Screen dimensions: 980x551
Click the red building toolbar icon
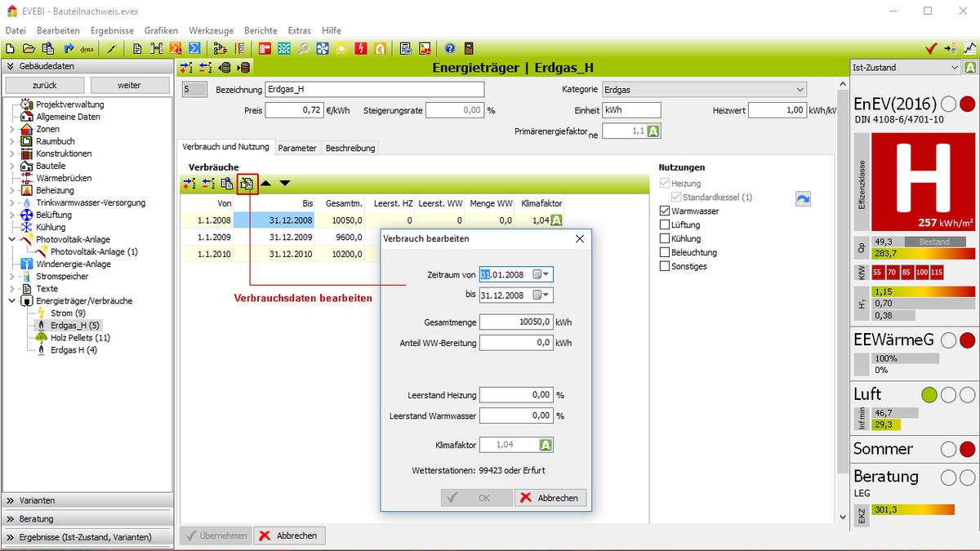pyautogui.click(x=265, y=48)
